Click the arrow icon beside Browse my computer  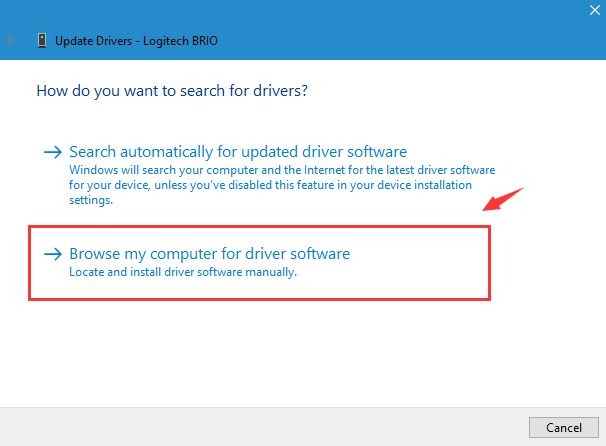53,254
